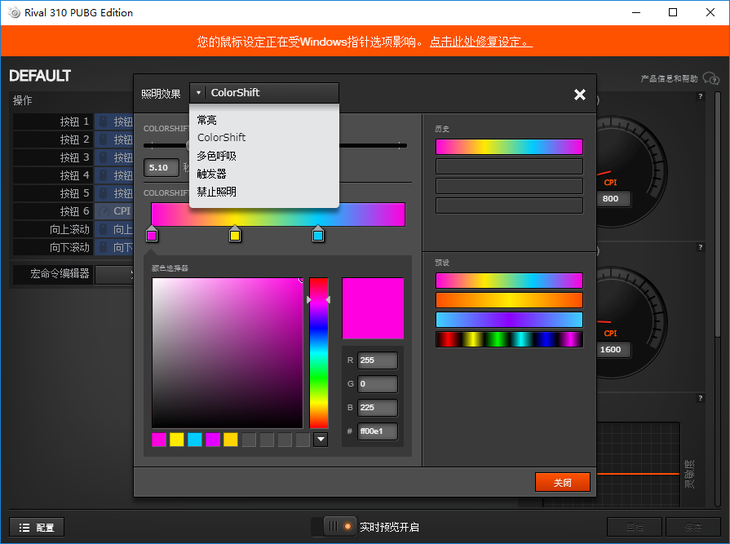
Task: Maximize the Rival 310 window
Action: [x=673, y=13]
